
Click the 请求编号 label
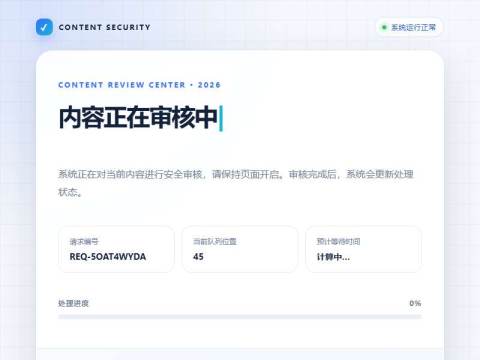pos(84,242)
